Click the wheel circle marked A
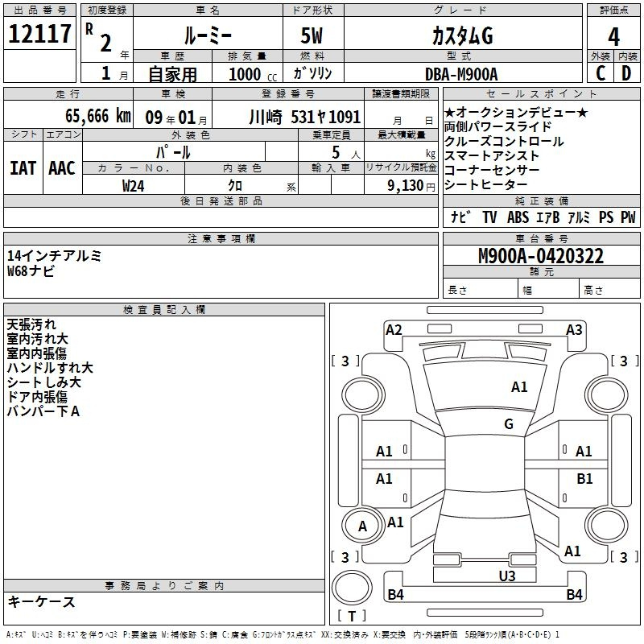The height and width of the screenshot is (644, 644). pyautogui.click(x=362, y=526)
